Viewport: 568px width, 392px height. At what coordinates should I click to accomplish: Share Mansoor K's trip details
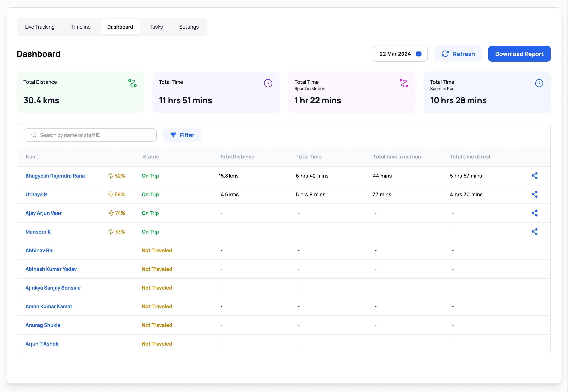click(x=535, y=232)
